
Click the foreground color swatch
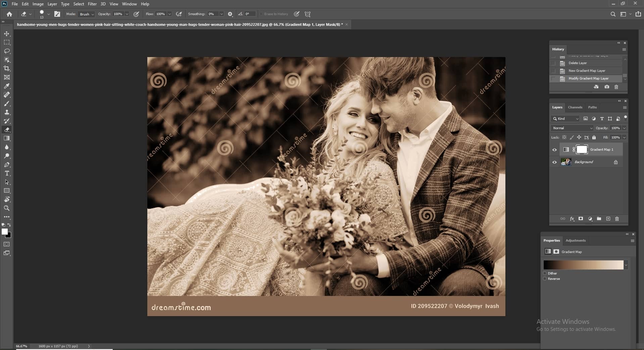pyautogui.click(x=5, y=232)
